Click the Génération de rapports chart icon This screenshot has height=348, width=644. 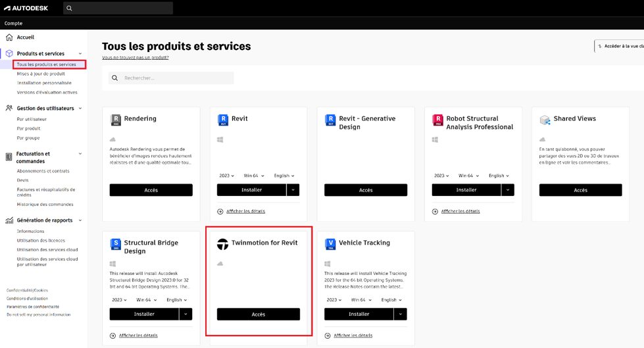click(9, 220)
